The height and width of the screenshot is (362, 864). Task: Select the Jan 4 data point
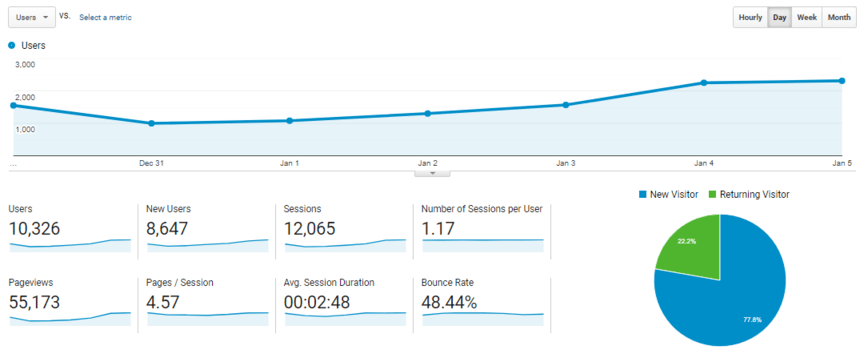tap(704, 83)
